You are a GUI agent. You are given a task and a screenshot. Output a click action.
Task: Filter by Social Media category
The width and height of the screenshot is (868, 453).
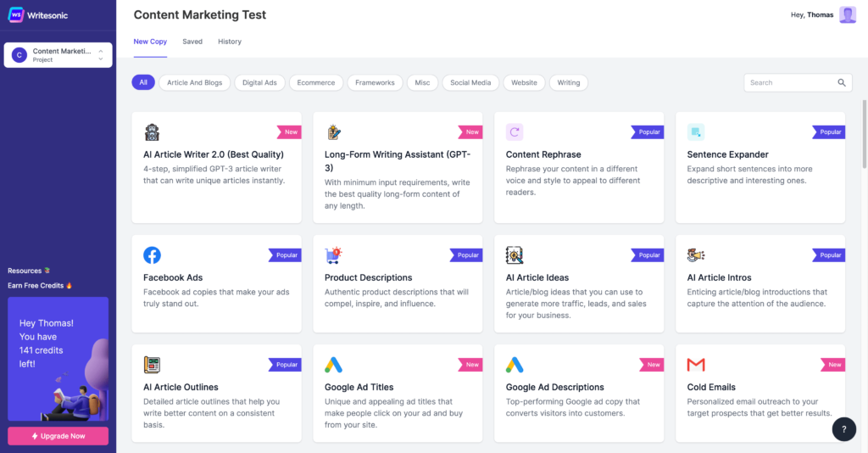pyautogui.click(x=470, y=82)
